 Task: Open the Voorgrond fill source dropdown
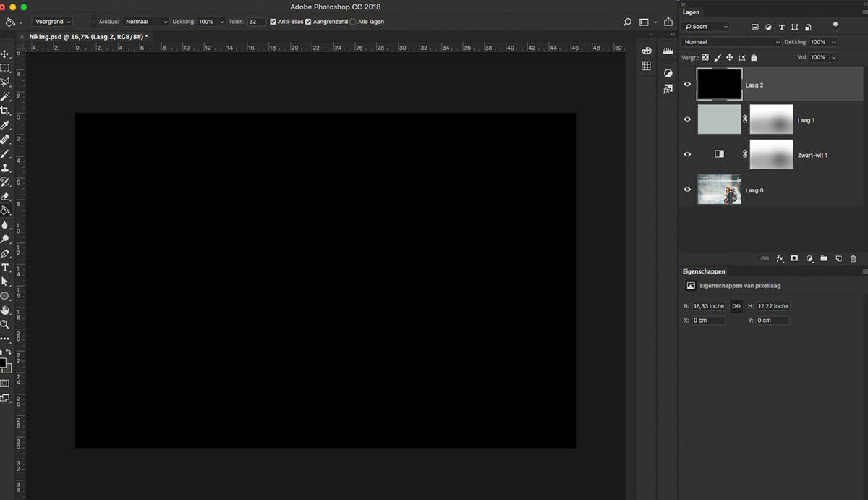[53, 22]
